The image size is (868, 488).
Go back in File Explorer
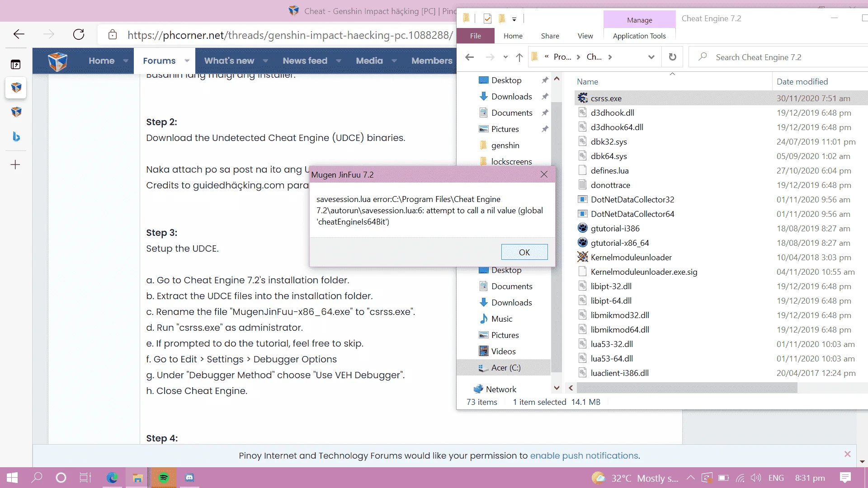470,57
